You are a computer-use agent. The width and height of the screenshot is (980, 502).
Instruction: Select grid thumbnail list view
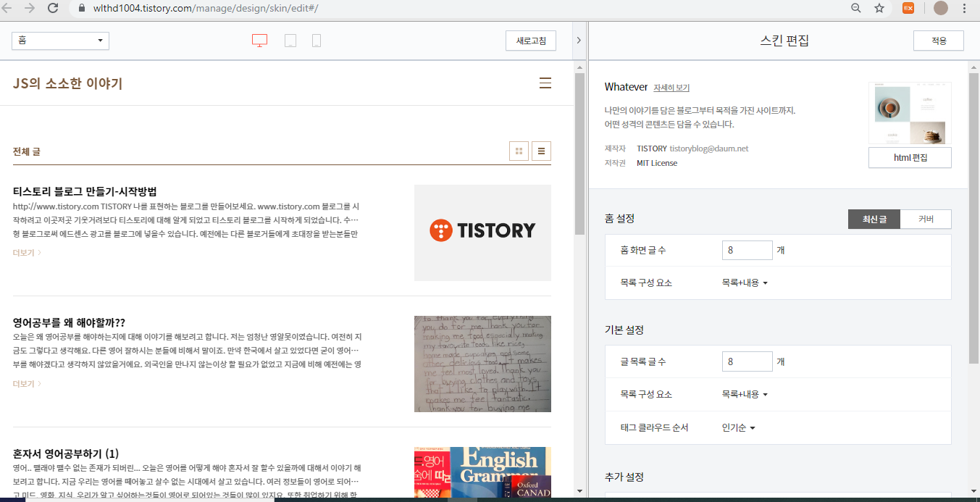pos(519,151)
